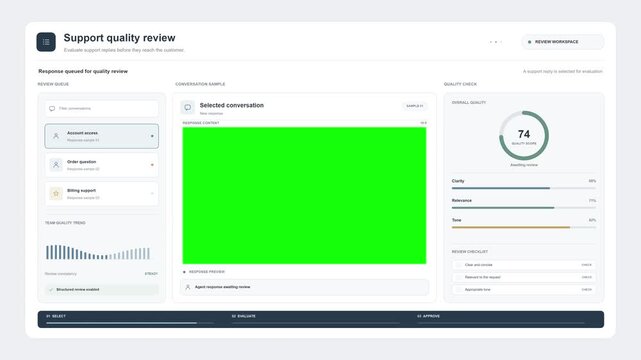Click Check on the Appropriate tone row
The image size is (641, 360).
586,290
